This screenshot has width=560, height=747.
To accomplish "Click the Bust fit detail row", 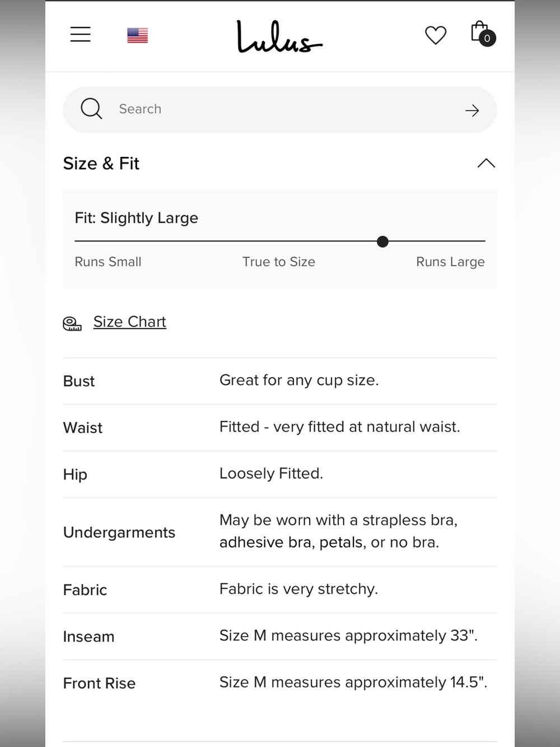I will [x=280, y=381].
